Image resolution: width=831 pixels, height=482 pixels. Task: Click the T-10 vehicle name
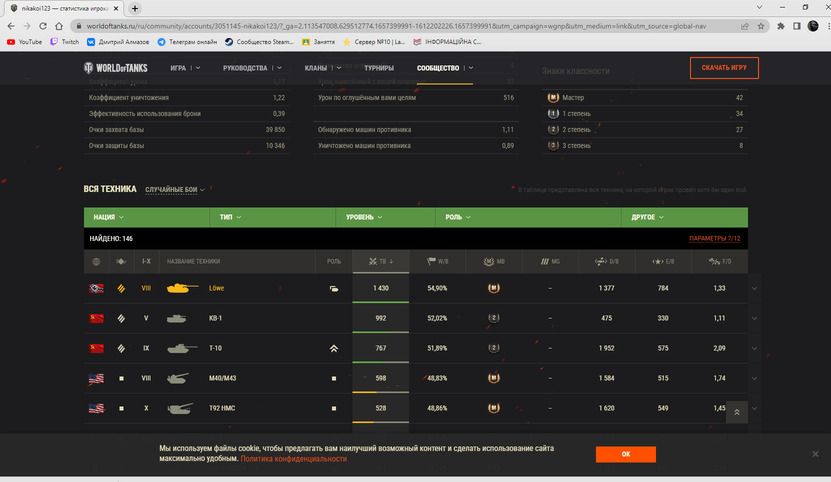tap(215, 348)
